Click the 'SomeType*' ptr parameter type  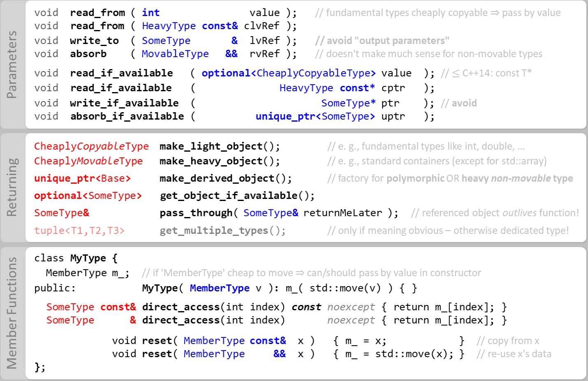(348, 103)
